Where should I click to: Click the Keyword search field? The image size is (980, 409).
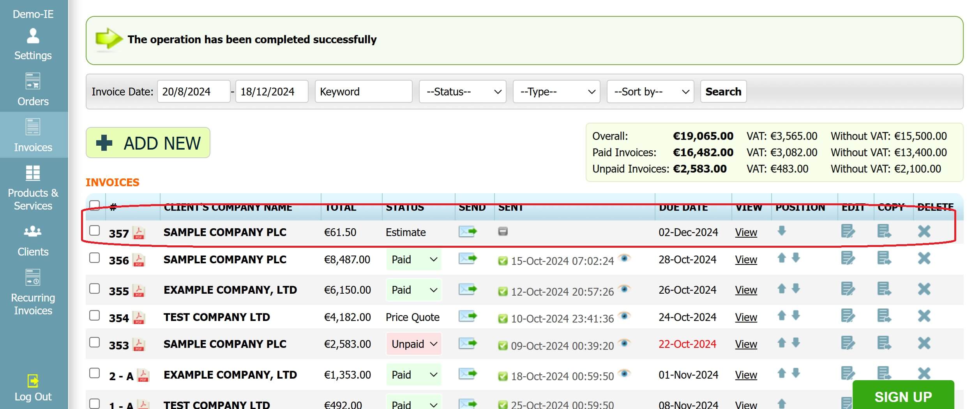click(x=364, y=92)
